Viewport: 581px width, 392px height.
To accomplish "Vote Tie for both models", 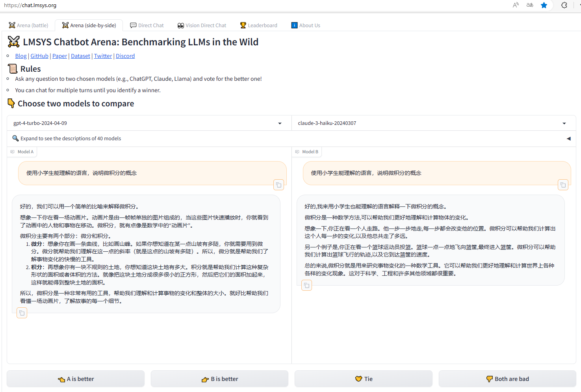I will coord(364,379).
